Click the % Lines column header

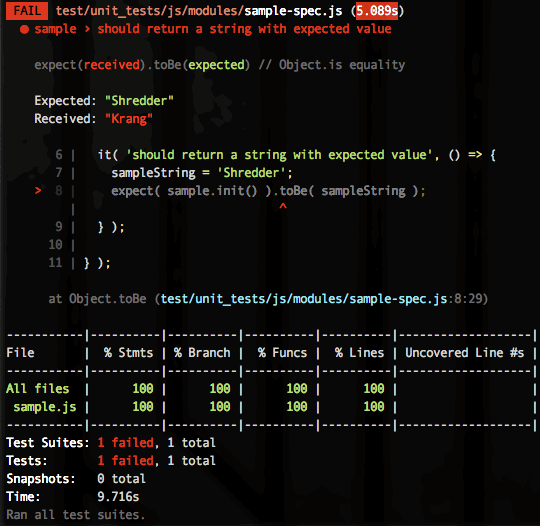point(360,352)
